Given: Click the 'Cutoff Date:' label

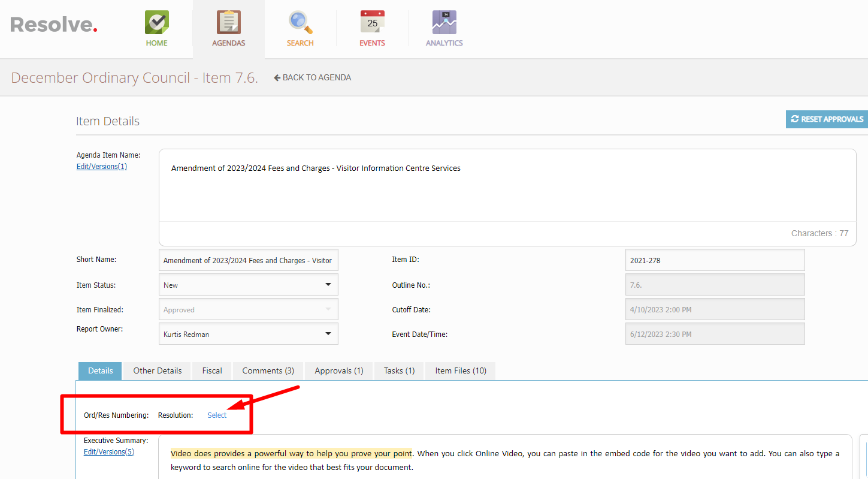Looking at the screenshot, I should point(412,310).
